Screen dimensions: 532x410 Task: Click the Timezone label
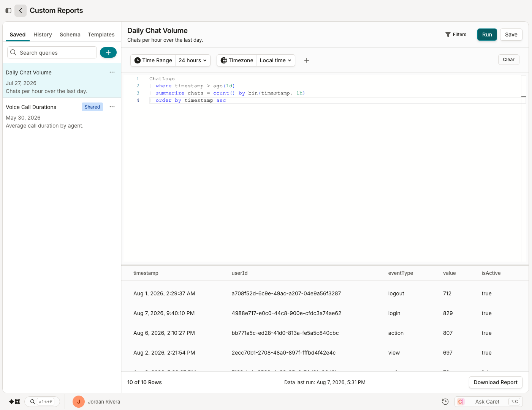(237, 60)
